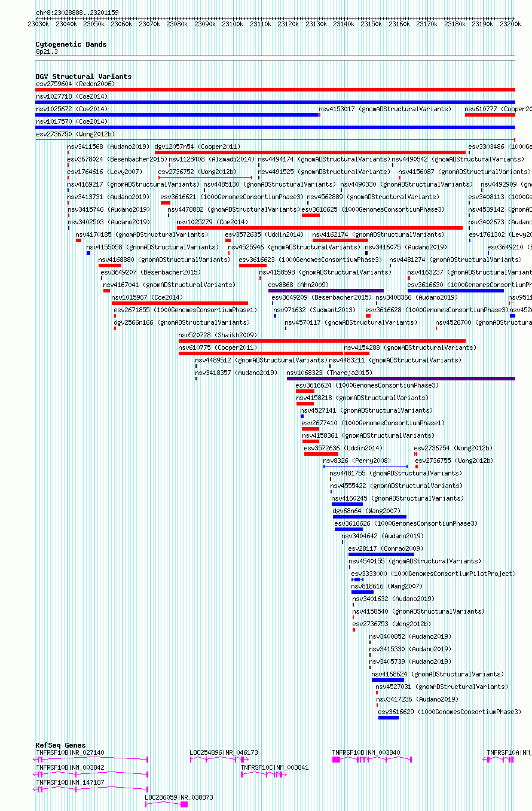Click the 23100k ruler position label

tap(232, 24)
